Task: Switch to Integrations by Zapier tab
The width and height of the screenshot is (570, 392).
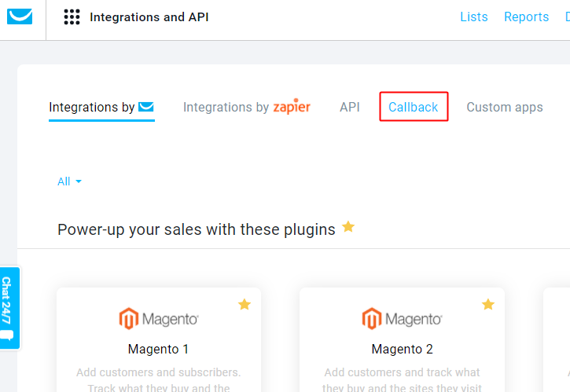Action: tap(246, 107)
